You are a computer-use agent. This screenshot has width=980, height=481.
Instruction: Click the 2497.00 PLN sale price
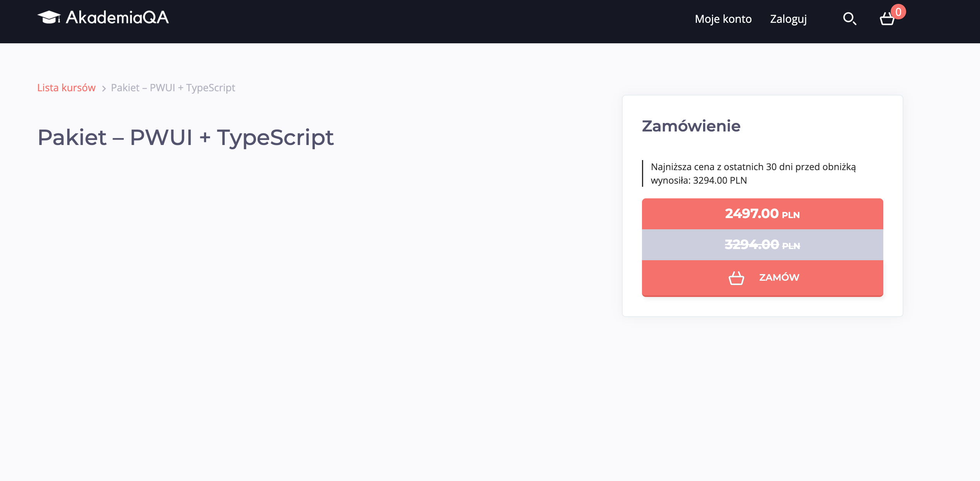point(762,214)
